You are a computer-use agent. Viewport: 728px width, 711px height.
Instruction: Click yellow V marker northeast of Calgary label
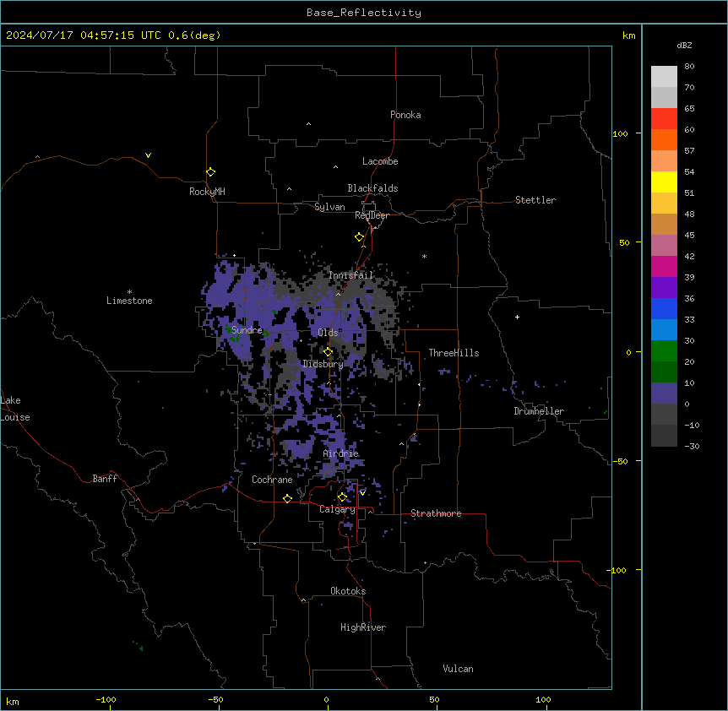pyautogui.click(x=362, y=493)
